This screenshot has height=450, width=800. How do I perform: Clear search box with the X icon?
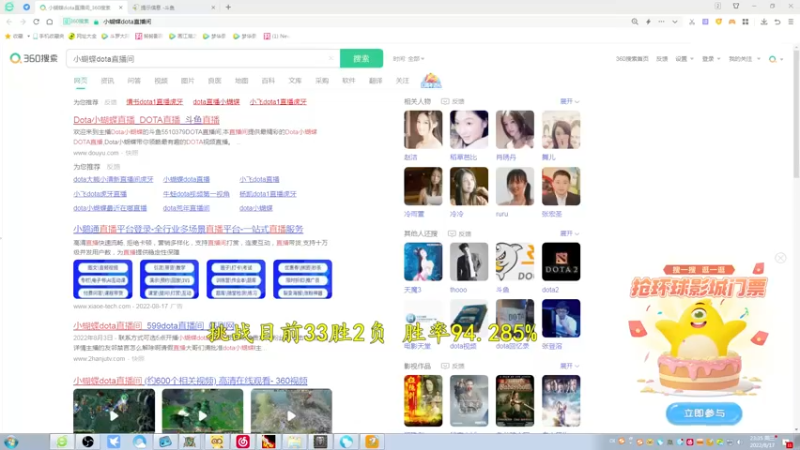[x=331, y=59]
